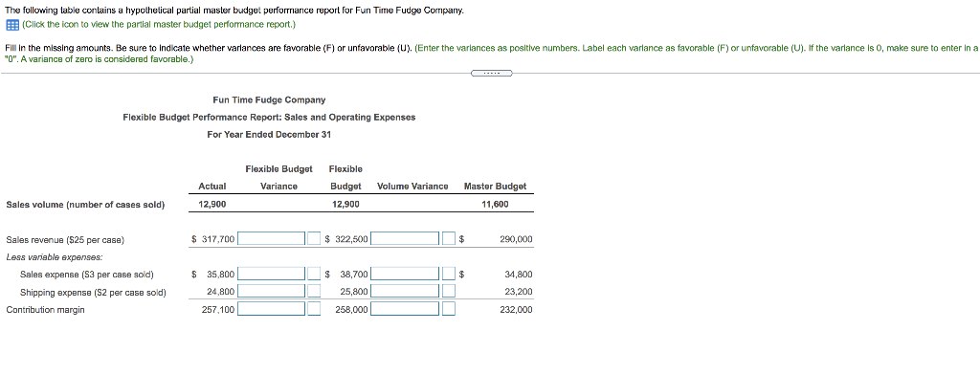The width and height of the screenshot is (980, 375).
Task: Click 'For Year Ended December 31' text
Action: tap(269, 135)
